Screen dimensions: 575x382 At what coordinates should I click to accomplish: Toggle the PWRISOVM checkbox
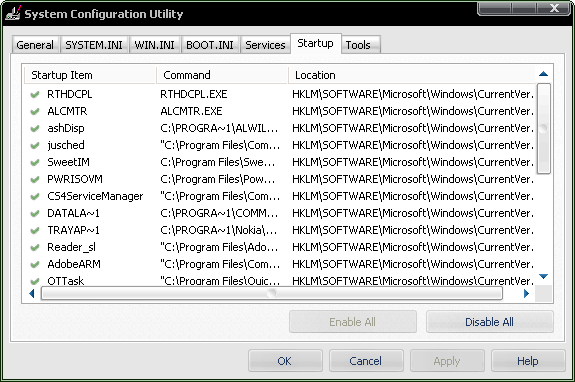35,179
